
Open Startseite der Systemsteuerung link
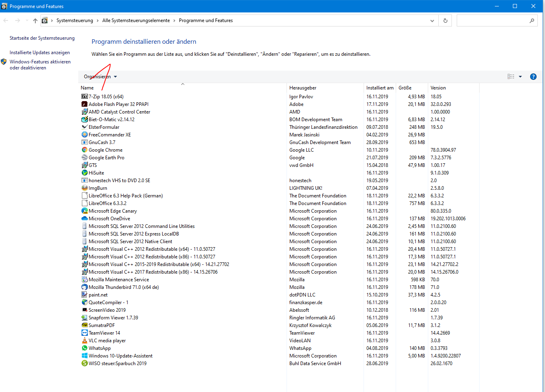click(x=42, y=38)
